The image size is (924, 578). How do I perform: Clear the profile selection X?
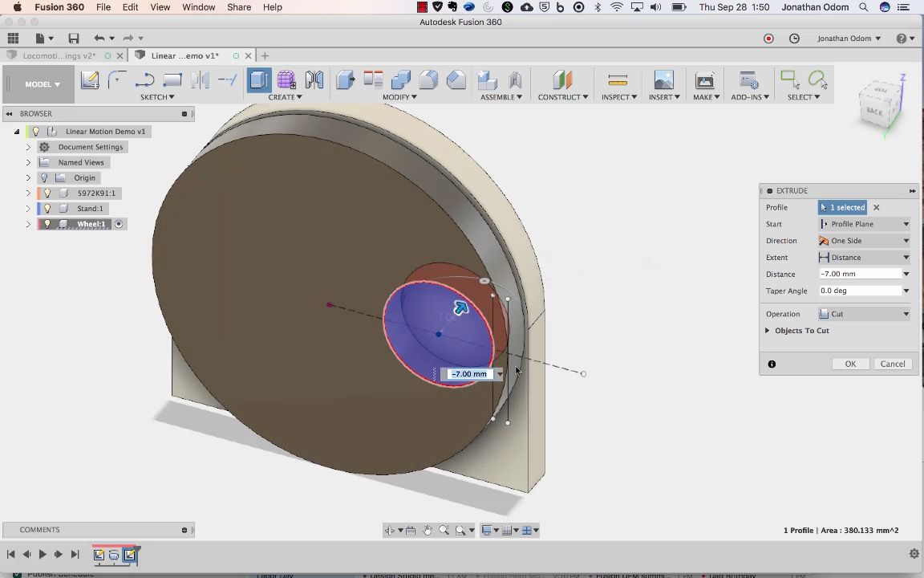[x=876, y=208]
